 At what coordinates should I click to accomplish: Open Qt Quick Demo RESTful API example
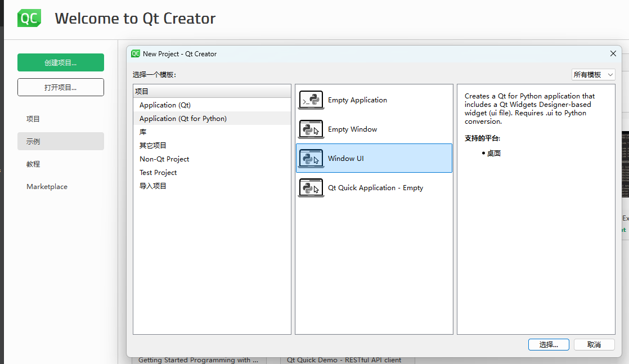click(x=344, y=360)
